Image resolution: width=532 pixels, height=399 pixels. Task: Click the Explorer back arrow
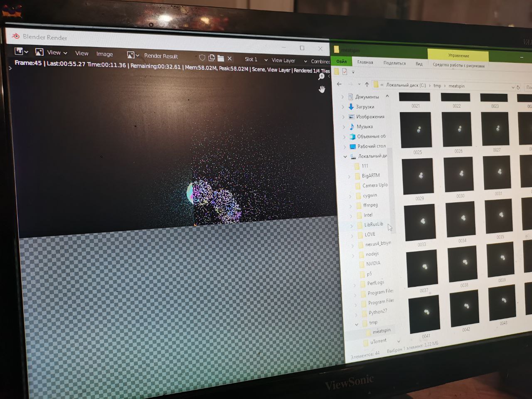[339, 84]
